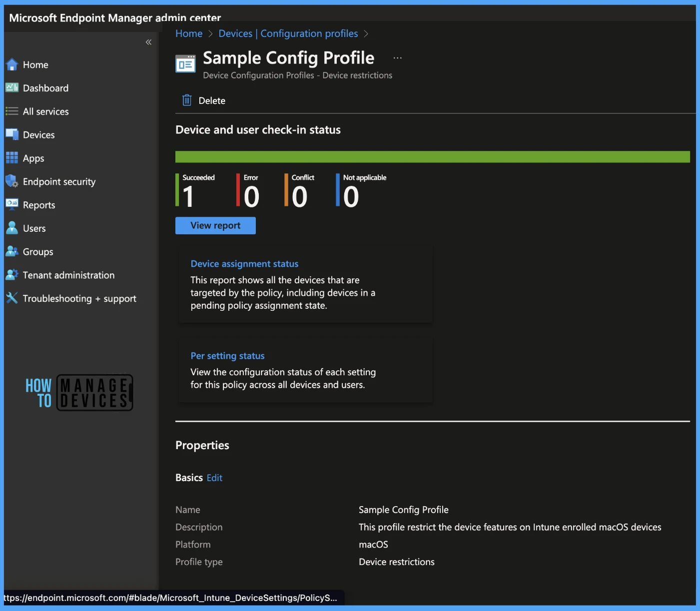The height and width of the screenshot is (611, 700).
Task: Open All services menu item
Action: pos(46,111)
